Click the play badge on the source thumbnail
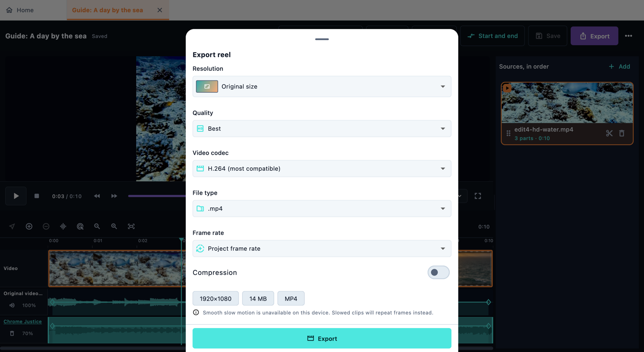This screenshot has height=352, width=644. (507, 88)
